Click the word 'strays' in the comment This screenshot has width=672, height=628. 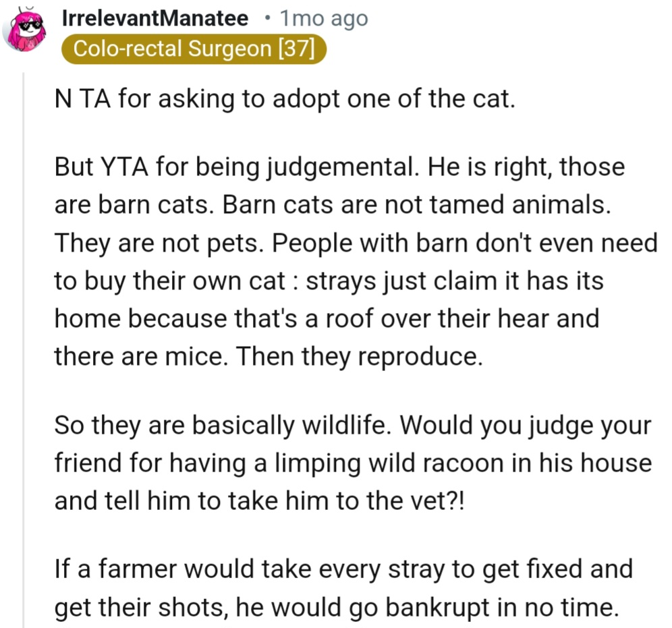click(341, 282)
